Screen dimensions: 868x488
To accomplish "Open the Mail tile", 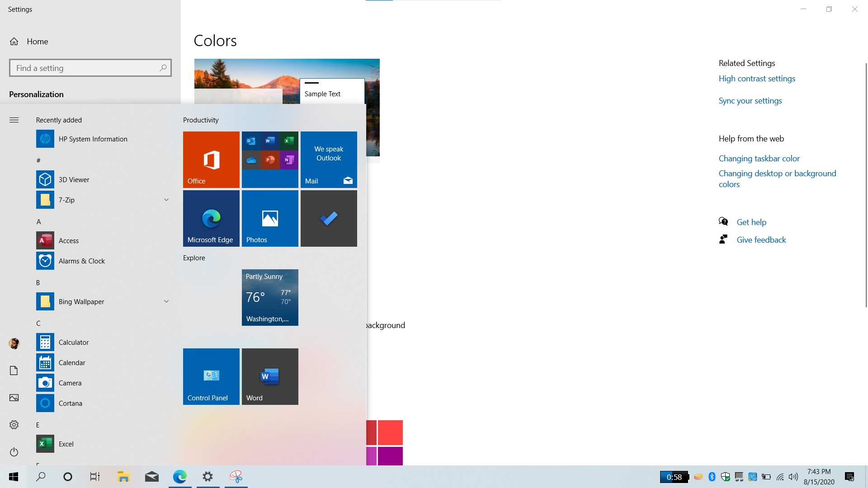I will pyautogui.click(x=329, y=160).
